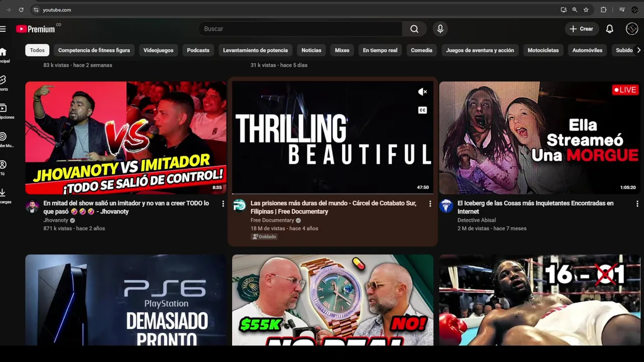Open Free Documentary channel avatar
Viewport: 644px width, 362px height.
[x=239, y=206]
